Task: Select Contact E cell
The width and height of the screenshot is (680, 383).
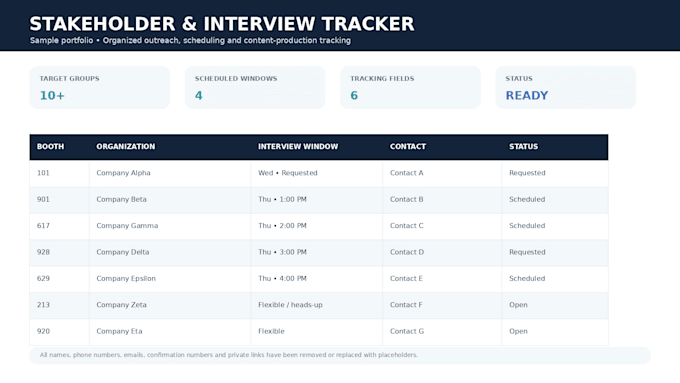Action: click(x=442, y=279)
